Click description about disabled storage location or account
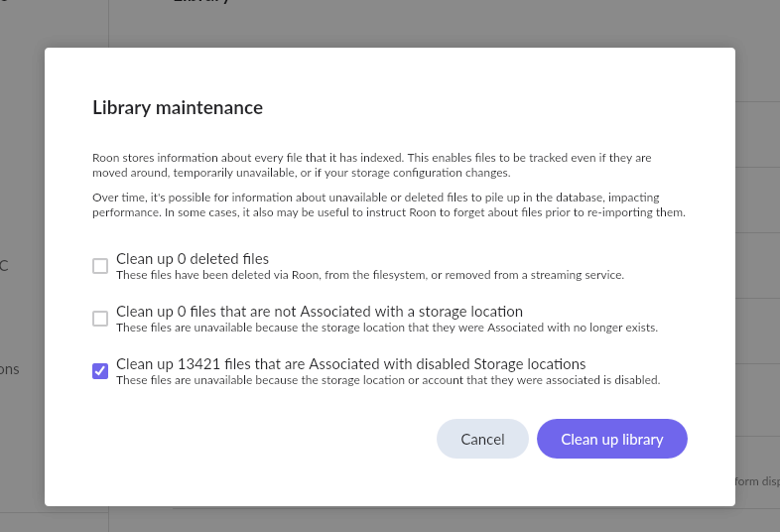Screen dimensions: 780x532 coord(388,380)
